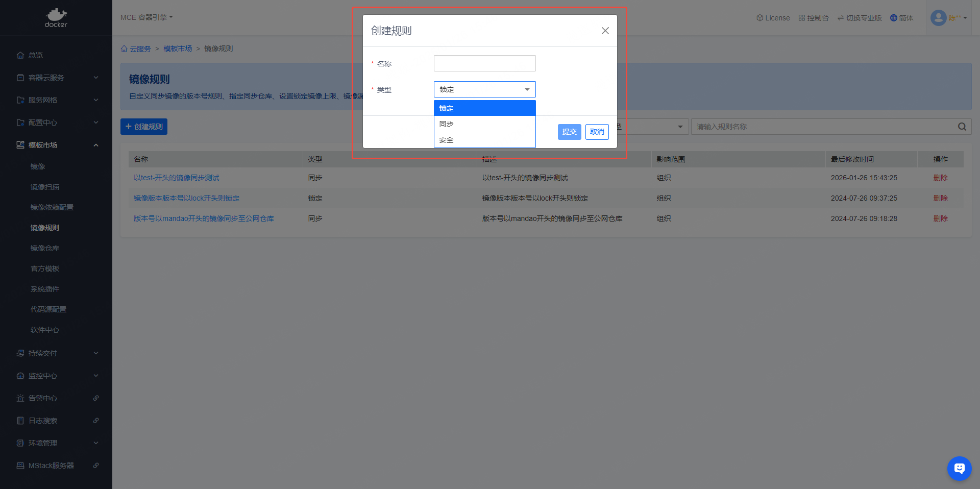Select 同步 option in type dropdown
The height and width of the screenshot is (489, 980).
[x=484, y=124]
